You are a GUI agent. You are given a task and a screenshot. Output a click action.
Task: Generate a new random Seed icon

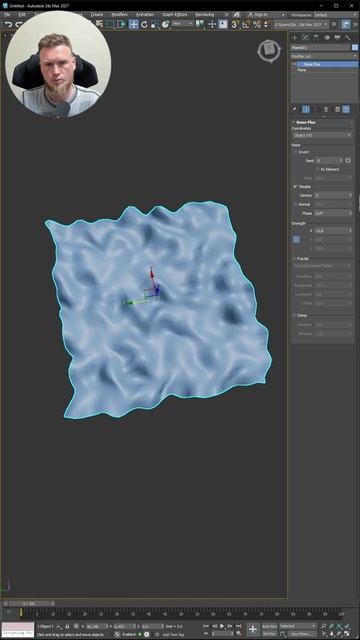[348, 160]
